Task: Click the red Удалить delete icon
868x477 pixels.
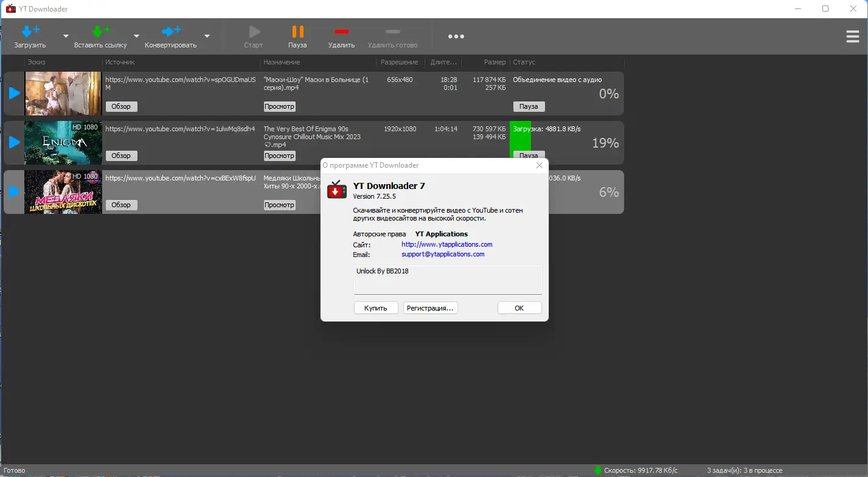Action: point(341,32)
